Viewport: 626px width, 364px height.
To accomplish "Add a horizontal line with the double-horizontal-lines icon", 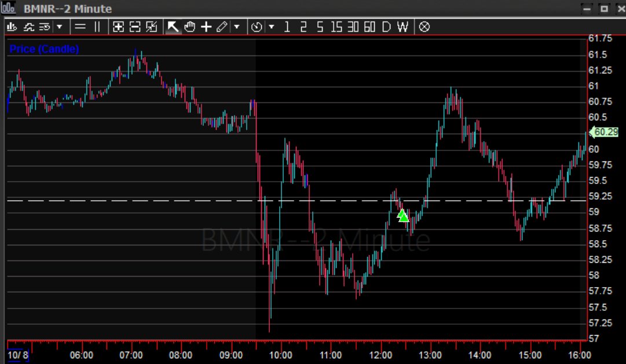I will click(80, 27).
